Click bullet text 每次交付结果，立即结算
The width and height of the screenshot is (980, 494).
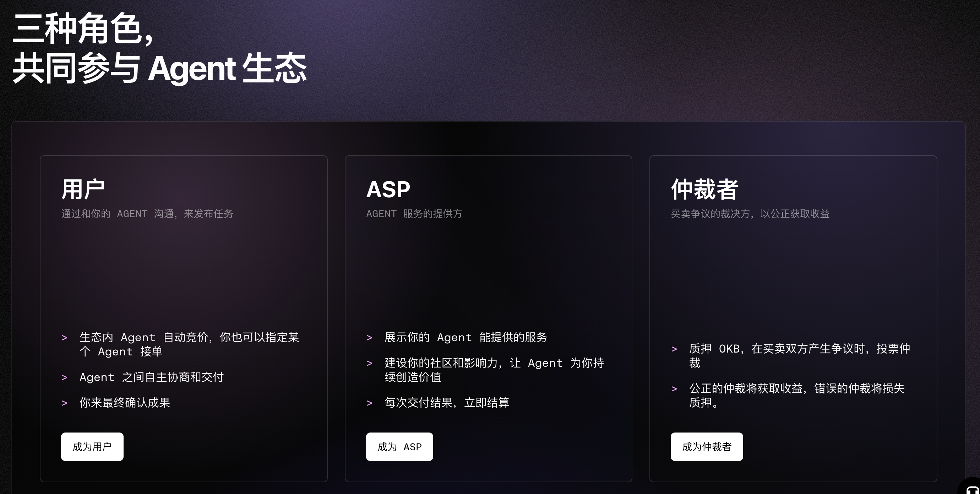pyautogui.click(x=447, y=403)
